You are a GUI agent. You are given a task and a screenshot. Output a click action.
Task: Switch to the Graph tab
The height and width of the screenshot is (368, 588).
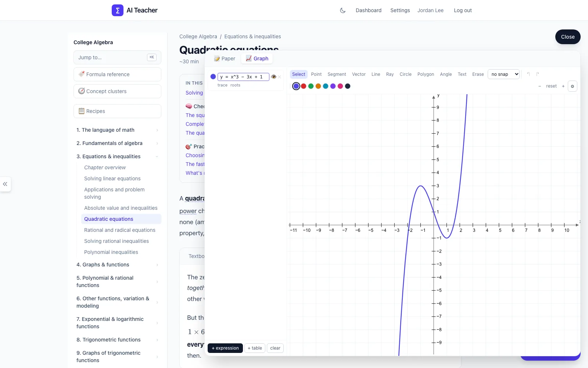coord(257,59)
